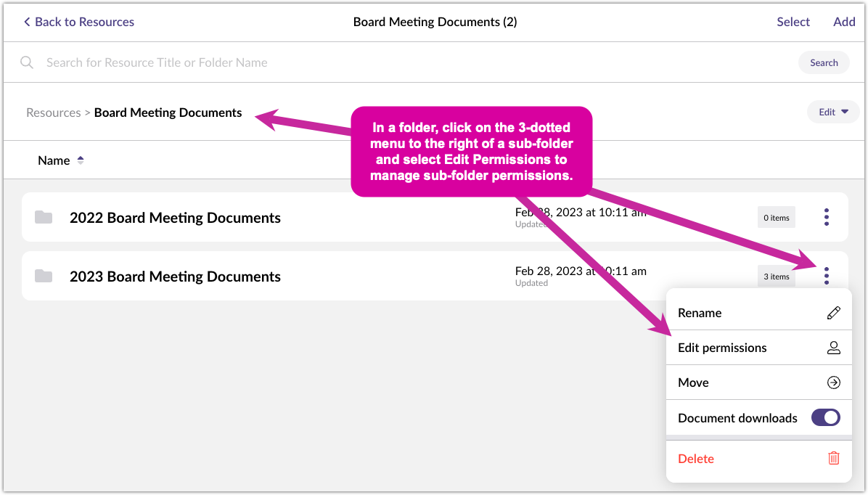Click the red trash icon beside Delete

(x=834, y=458)
